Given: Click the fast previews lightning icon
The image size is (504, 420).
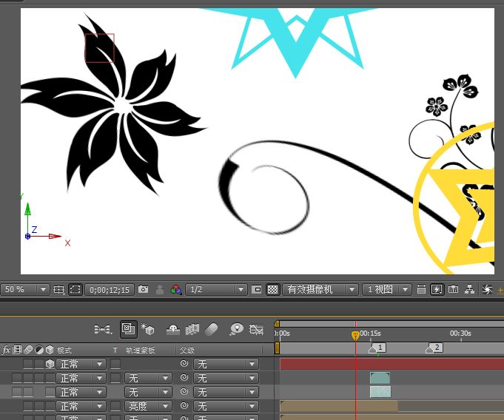Looking at the screenshot, I should tap(437, 290).
